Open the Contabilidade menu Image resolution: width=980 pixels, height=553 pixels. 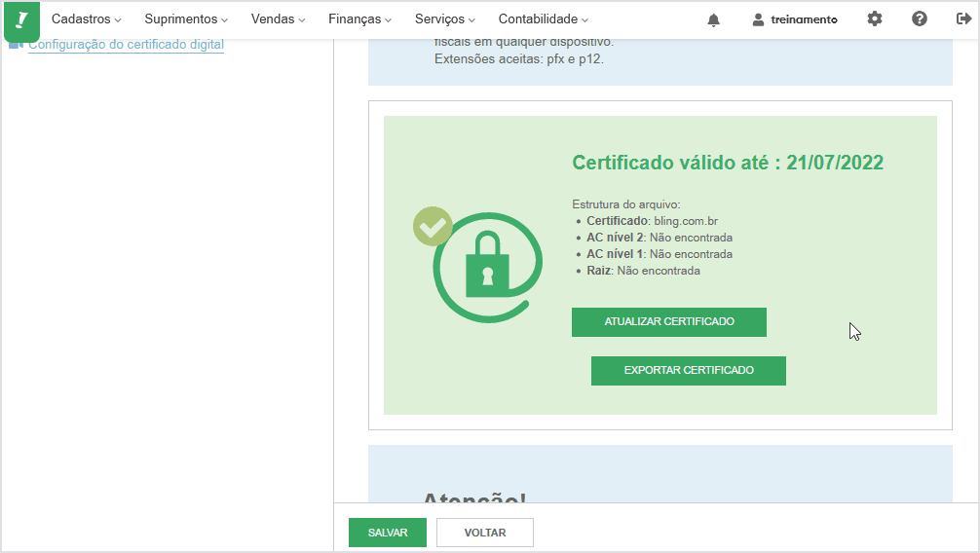544,19
